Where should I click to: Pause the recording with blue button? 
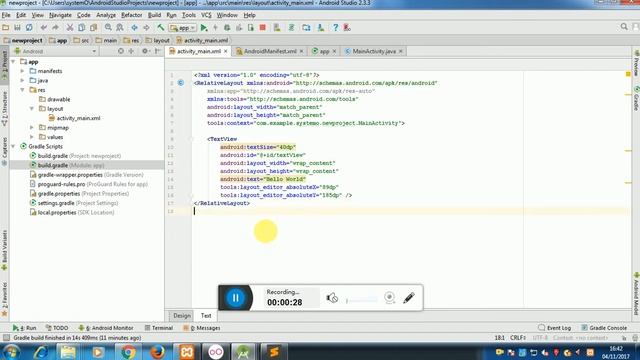tap(236, 298)
